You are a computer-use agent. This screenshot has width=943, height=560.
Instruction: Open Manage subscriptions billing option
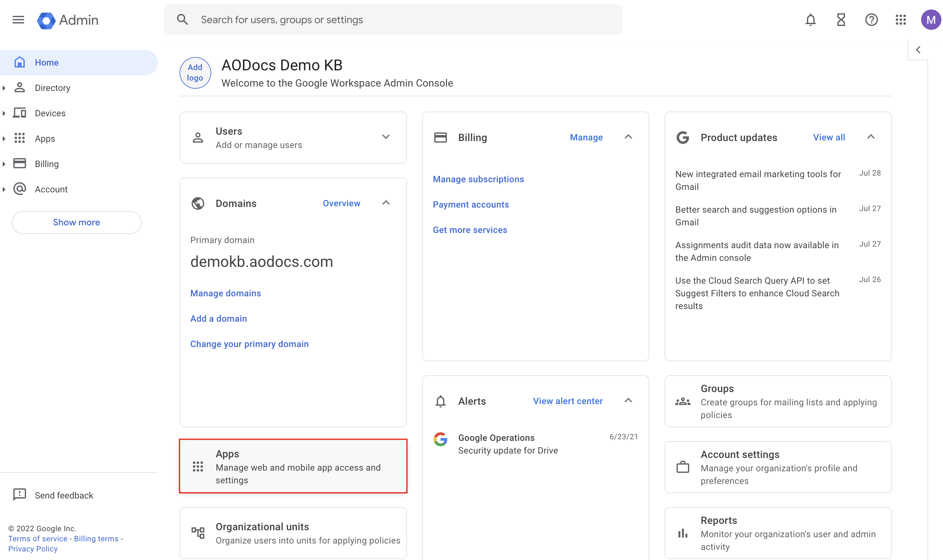coord(478,179)
